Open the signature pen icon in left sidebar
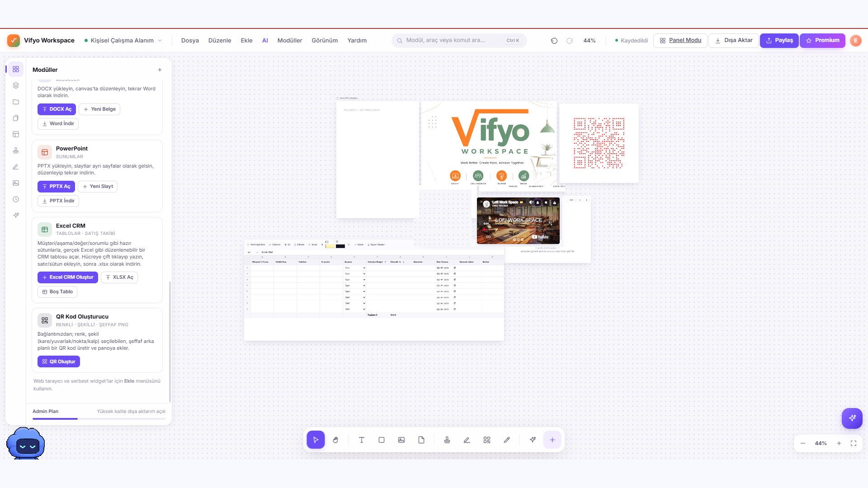868x488 pixels. pyautogui.click(x=16, y=167)
